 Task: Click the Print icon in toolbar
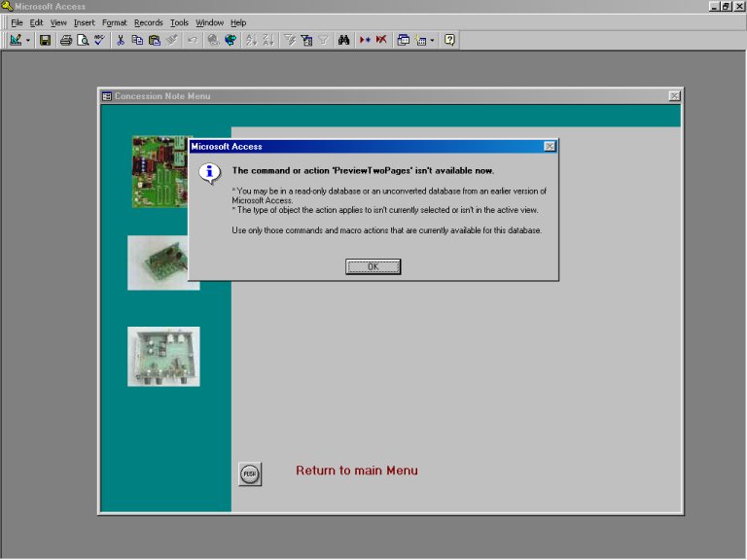(x=66, y=40)
